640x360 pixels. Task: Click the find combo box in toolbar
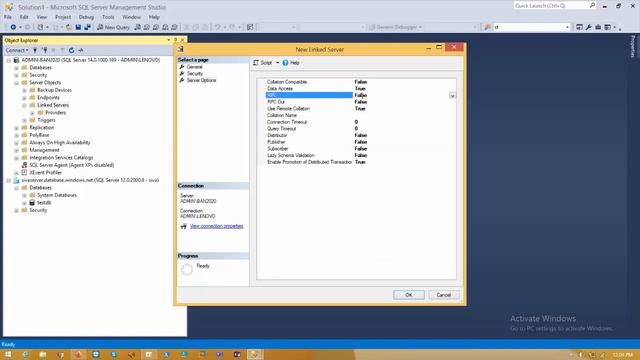(x=531, y=27)
